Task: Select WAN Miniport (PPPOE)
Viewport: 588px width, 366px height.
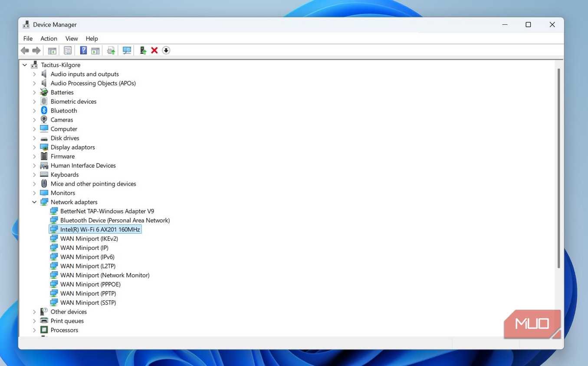Action: (x=90, y=284)
